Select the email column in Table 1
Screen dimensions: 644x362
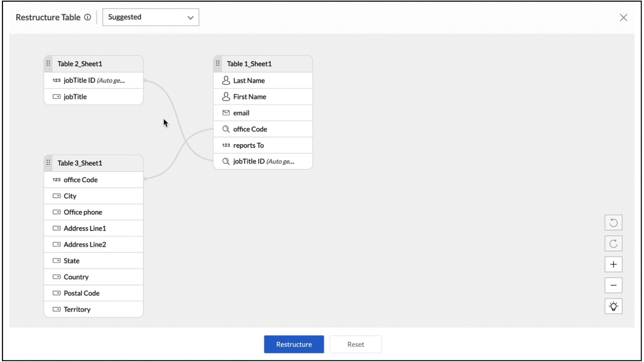263,113
